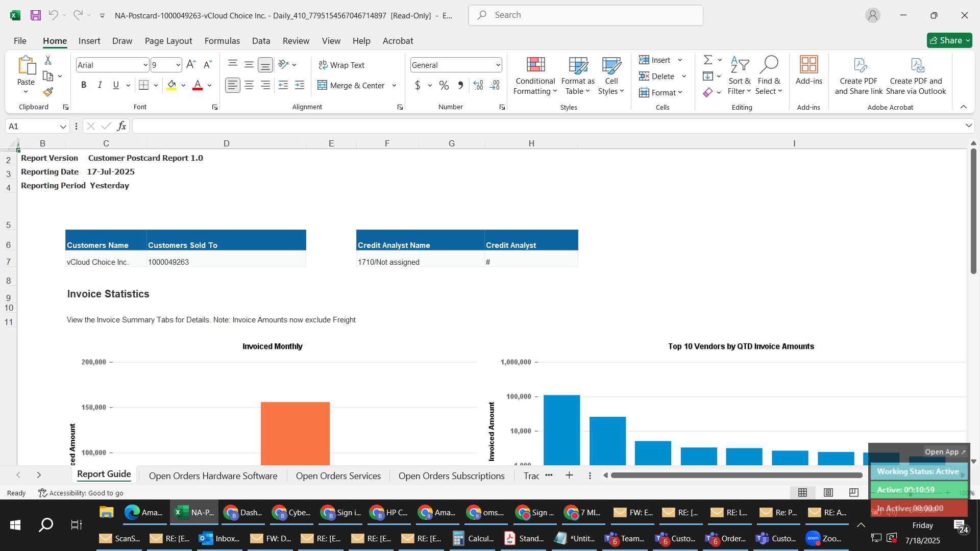980x551 pixels.
Task: Toggle Center horizontal alignment
Action: 249,86
